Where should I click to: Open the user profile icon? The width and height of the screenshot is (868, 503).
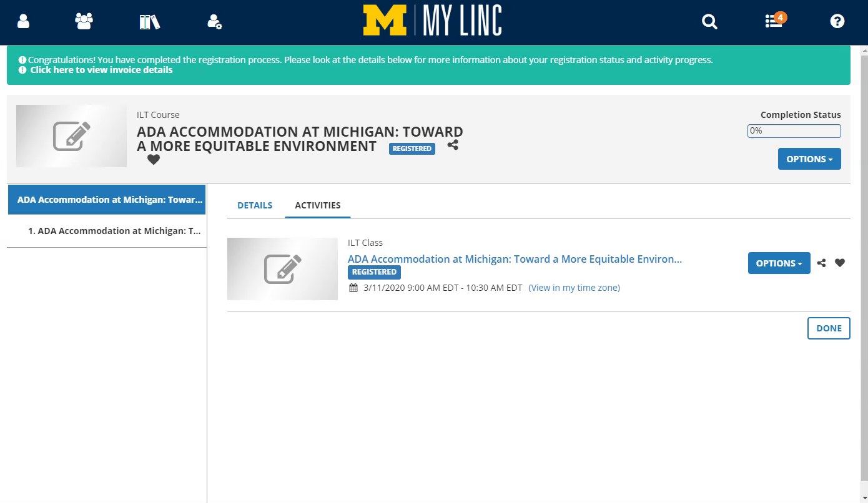tap(22, 21)
